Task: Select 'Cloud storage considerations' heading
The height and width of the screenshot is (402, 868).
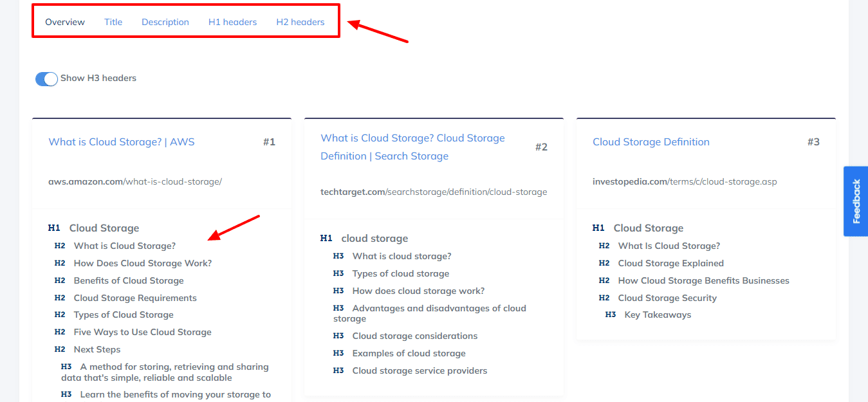Action: click(415, 336)
